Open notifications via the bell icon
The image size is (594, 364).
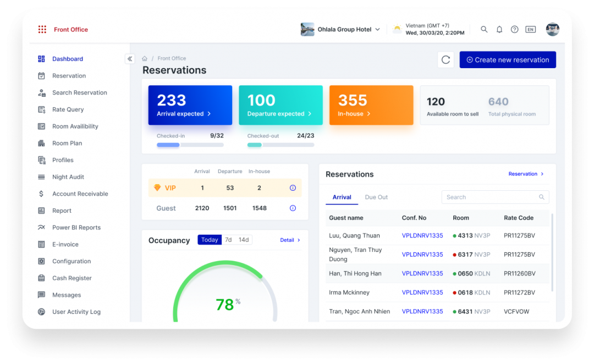(x=499, y=29)
